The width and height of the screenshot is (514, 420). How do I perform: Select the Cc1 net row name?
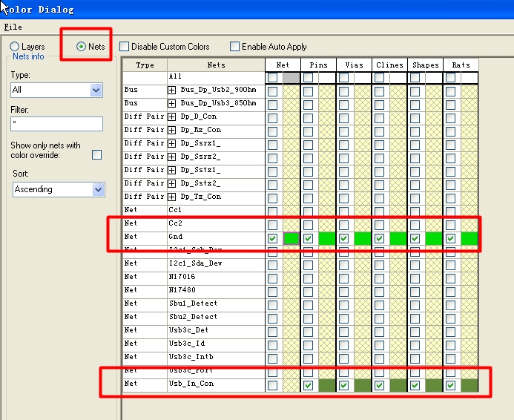[175, 210]
